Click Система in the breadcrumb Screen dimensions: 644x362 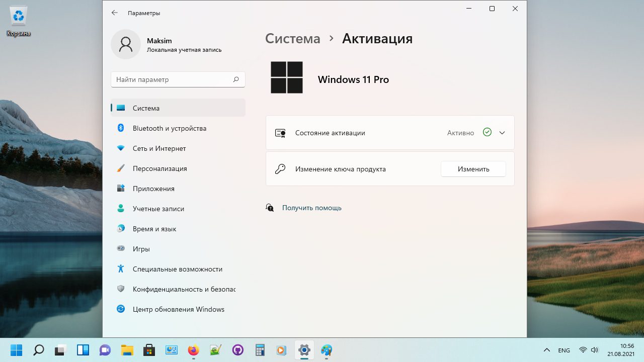point(293,39)
